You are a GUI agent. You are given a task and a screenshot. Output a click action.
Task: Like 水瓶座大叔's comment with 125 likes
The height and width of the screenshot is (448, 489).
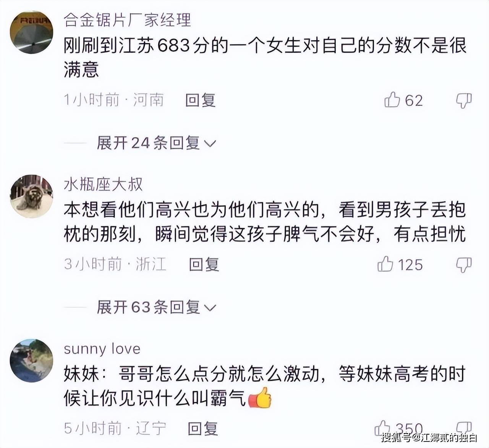click(385, 264)
